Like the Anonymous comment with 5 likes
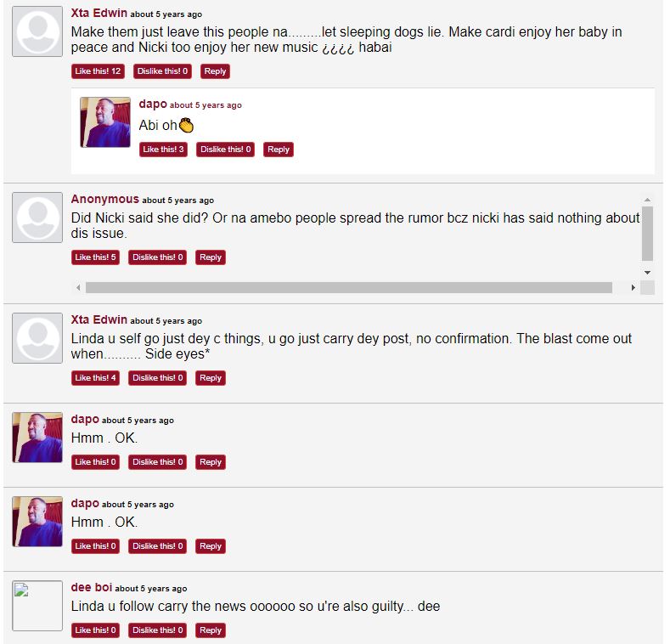The image size is (670, 644). point(95,257)
